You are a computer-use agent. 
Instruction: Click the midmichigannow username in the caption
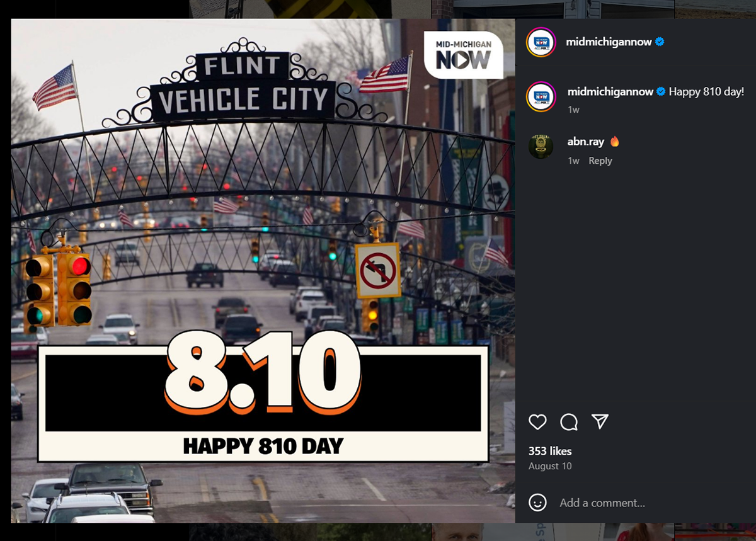[x=610, y=91]
